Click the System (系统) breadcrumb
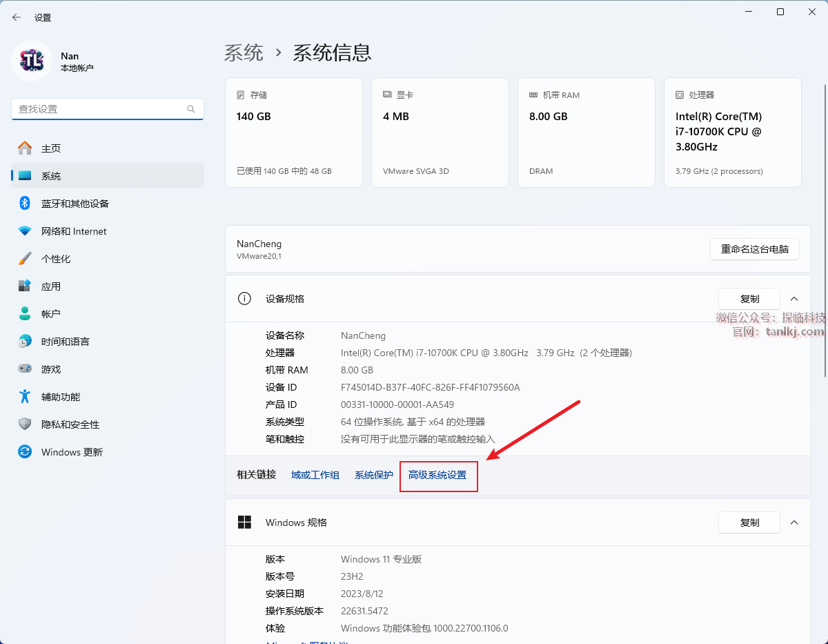The height and width of the screenshot is (644, 828). coord(244,53)
